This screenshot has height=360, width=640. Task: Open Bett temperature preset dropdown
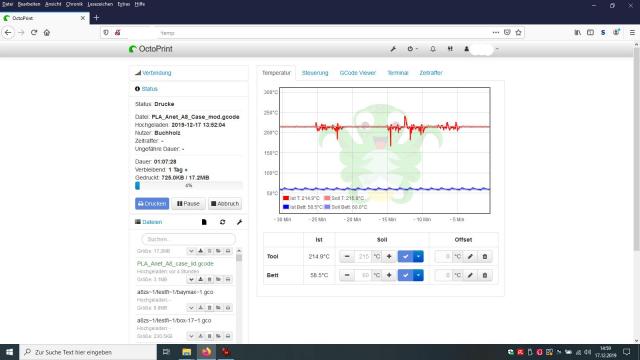click(418, 275)
